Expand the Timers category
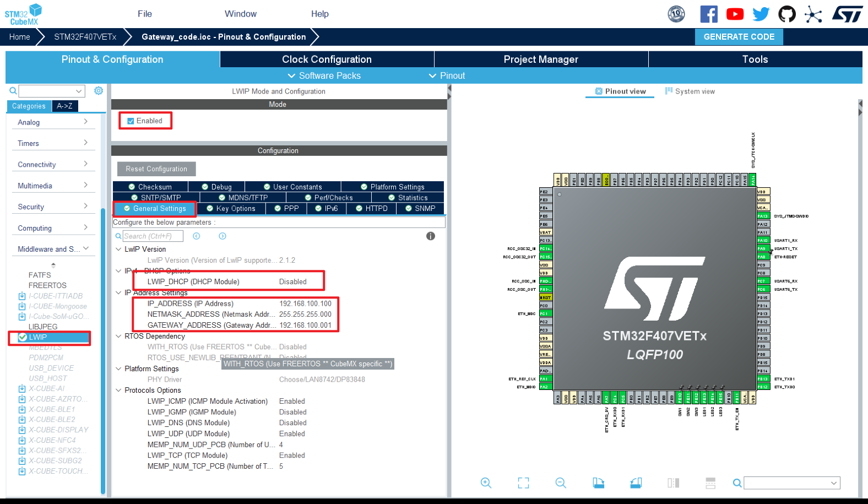 [x=53, y=143]
